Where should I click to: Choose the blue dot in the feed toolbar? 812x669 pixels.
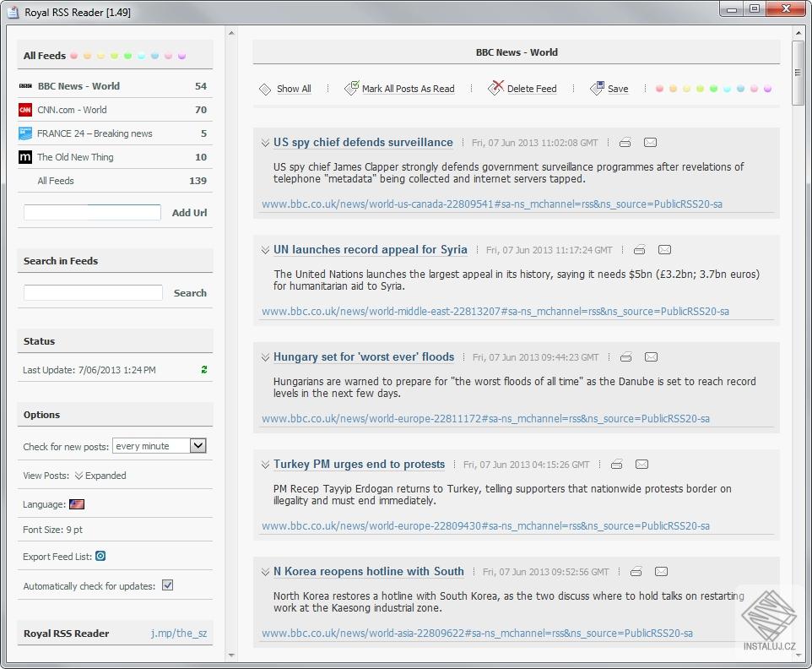(x=740, y=89)
